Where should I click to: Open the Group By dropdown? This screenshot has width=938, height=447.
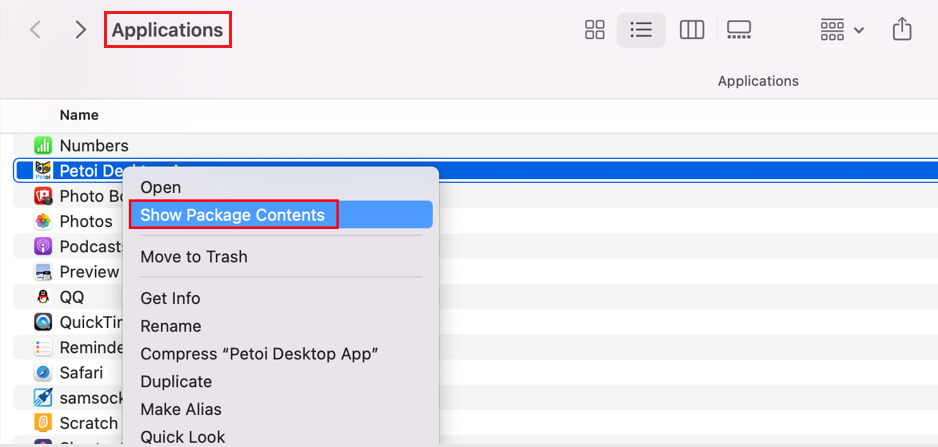point(842,30)
